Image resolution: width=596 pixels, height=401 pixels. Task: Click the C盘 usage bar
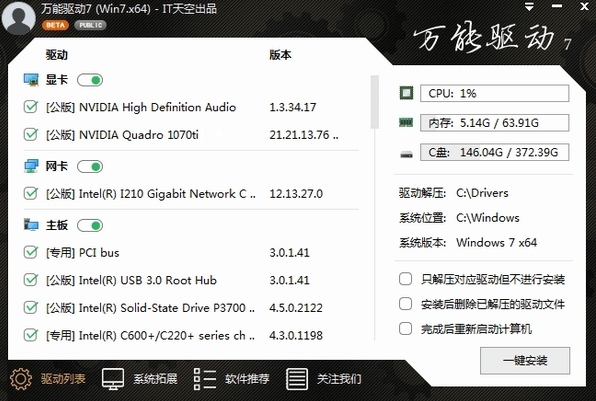tap(495, 152)
